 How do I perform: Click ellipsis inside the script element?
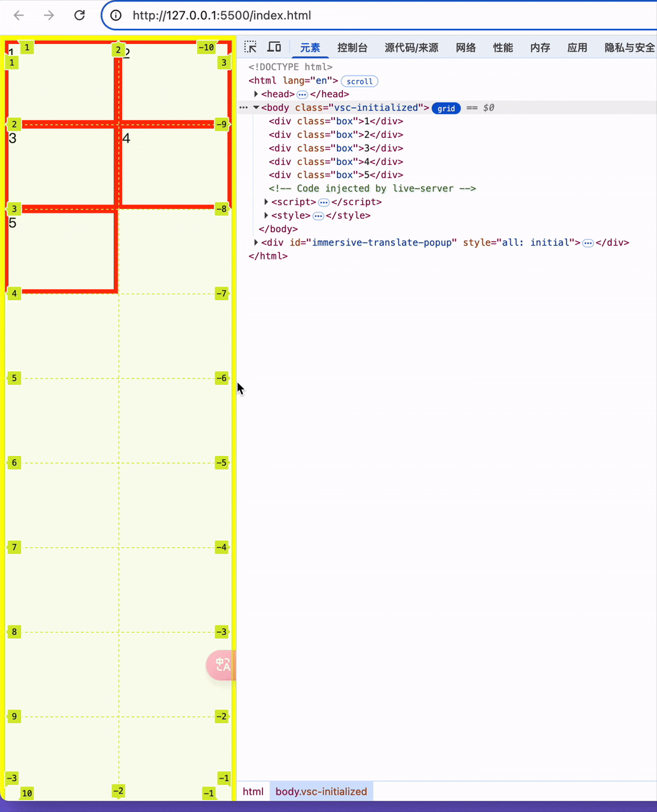click(324, 202)
